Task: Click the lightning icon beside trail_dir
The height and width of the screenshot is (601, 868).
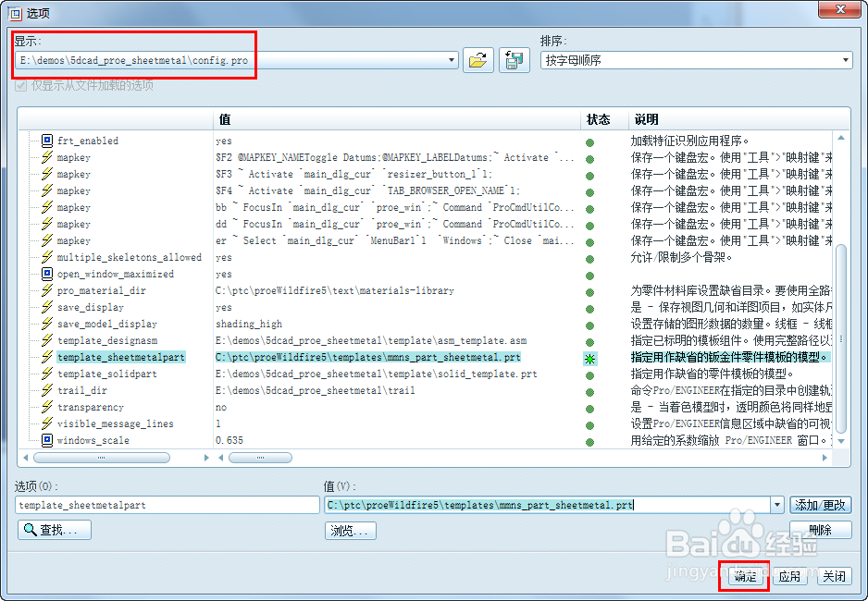Action: pos(47,390)
